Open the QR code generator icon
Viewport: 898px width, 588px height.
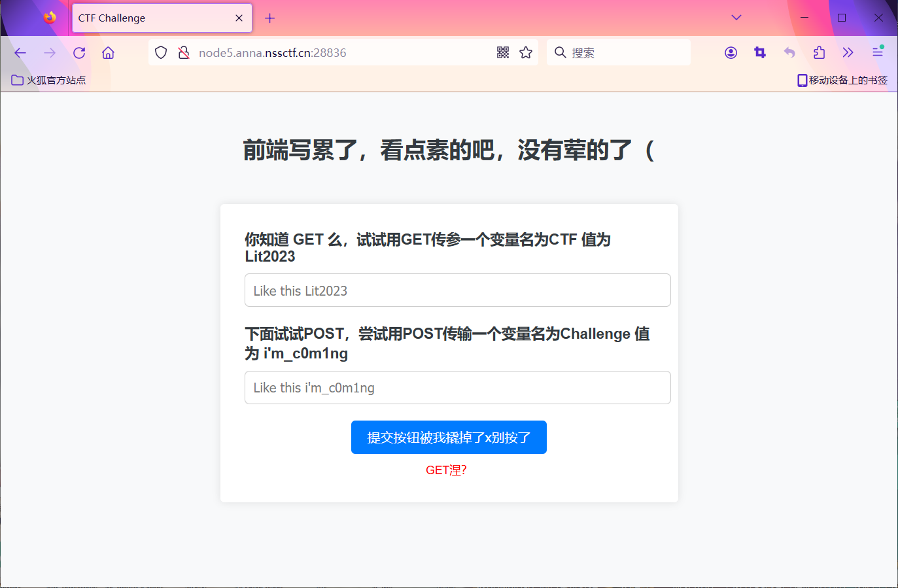pos(502,53)
